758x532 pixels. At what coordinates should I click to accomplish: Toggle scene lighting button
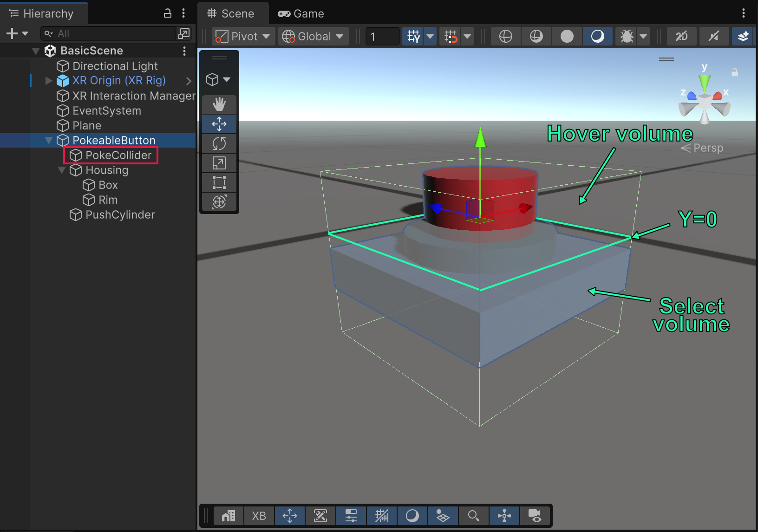[x=714, y=36]
